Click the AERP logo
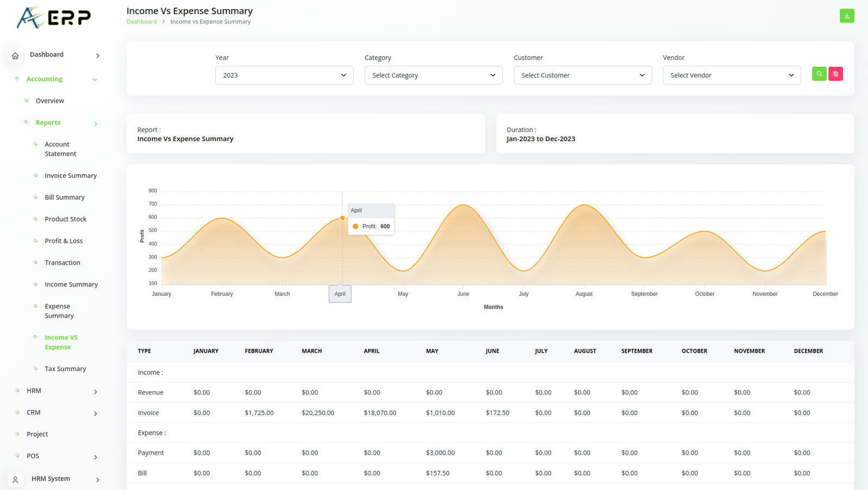Viewport: 868px width, 490px height. tap(54, 18)
